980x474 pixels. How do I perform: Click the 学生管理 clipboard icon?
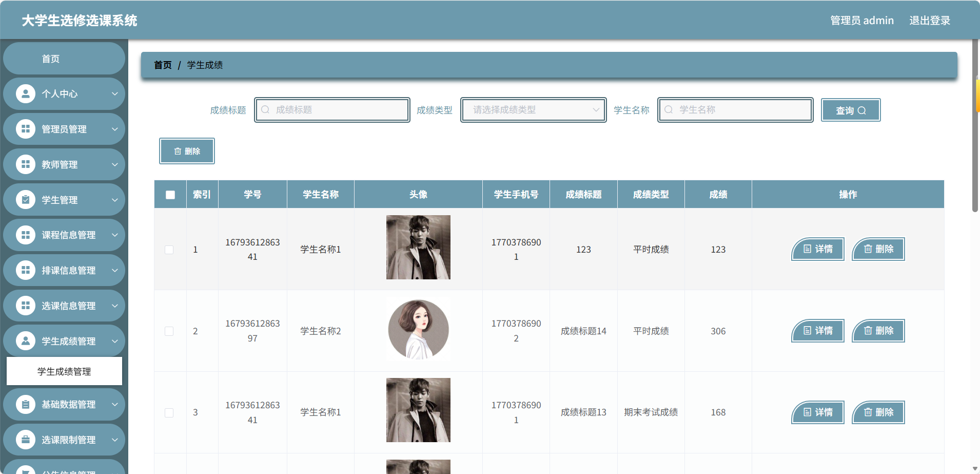[26, 200]
